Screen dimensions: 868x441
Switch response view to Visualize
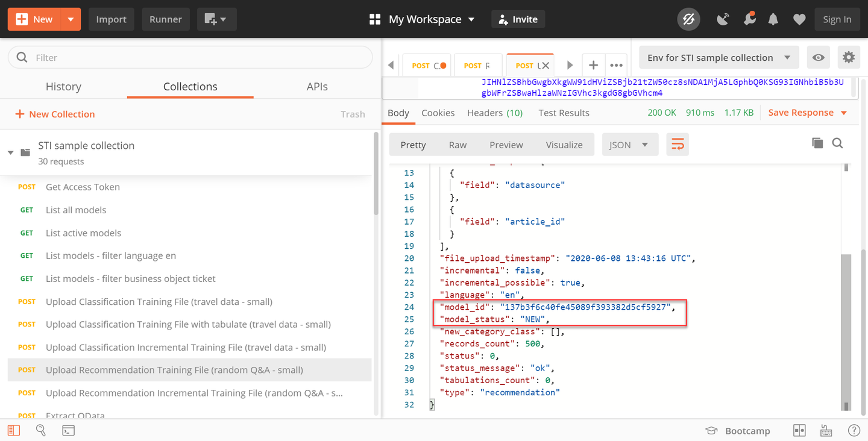[x=564, y=145]
